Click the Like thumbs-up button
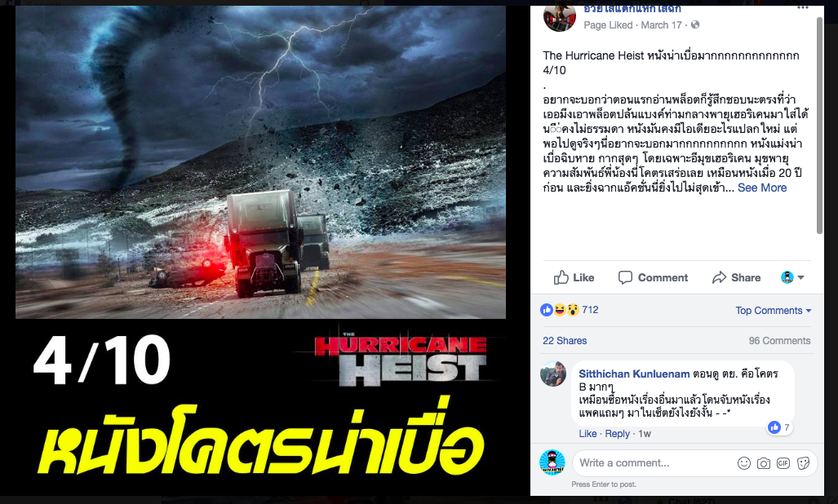838x504 pixels. pyautogui.click(x=574, y=277)
